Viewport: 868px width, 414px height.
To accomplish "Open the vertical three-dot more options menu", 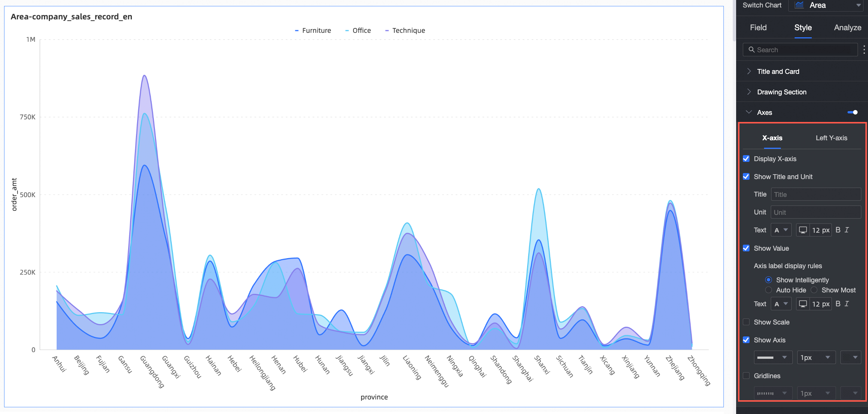I will coord(864,50).
